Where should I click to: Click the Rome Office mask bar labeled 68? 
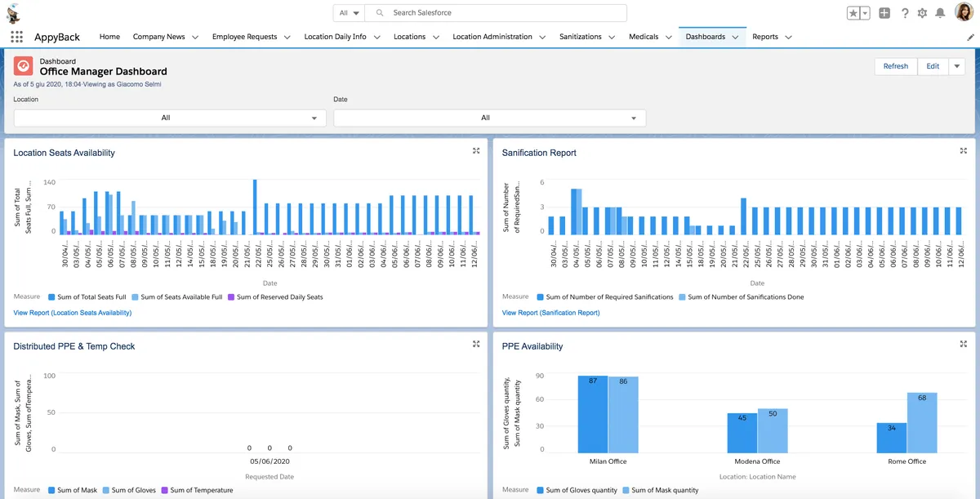(922, 423)
